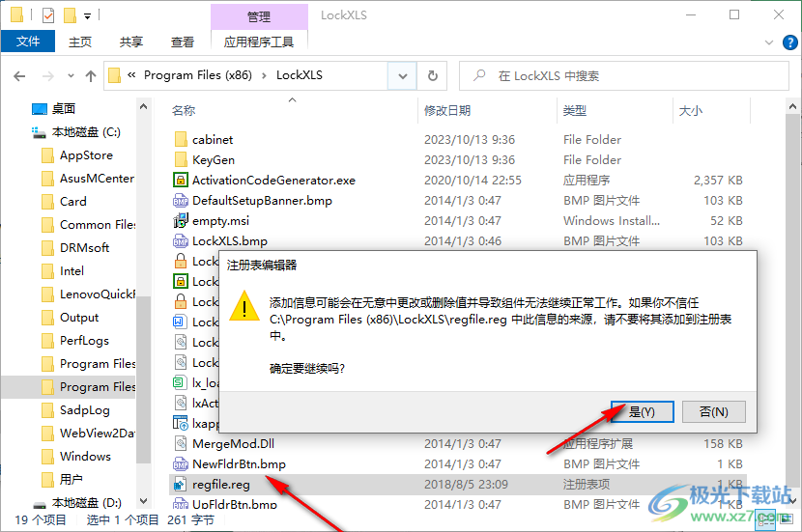Select ActivationCodeGenerator.exe file icon
Viewport: 802px width, 532px height.
[x=181, y=180]
